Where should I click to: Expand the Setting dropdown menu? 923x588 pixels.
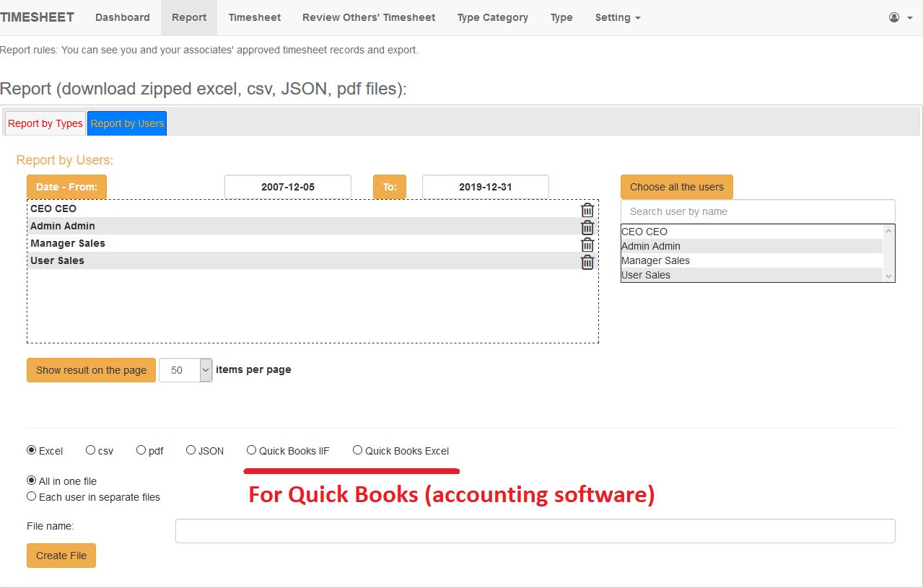coord(617,17)
